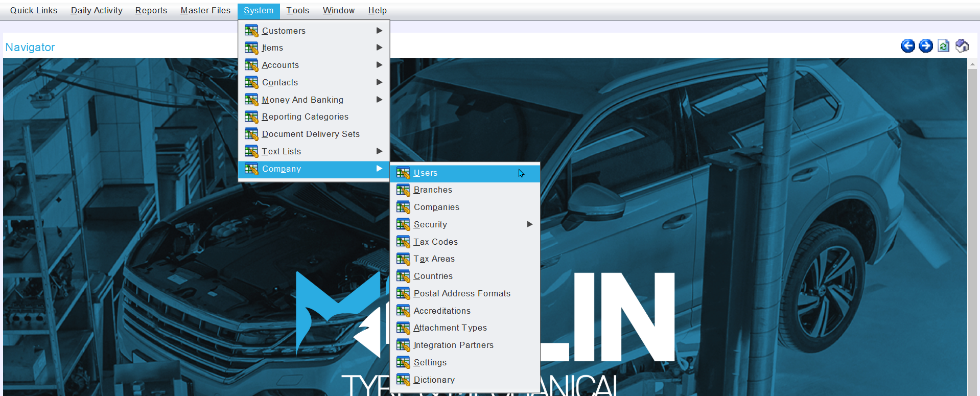Open Attachment Types entry

(x=465, y=328)
